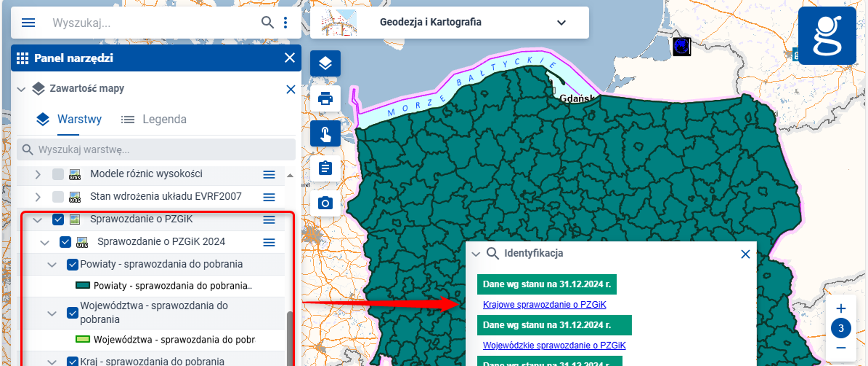Click the Stan wdrożenia EVRF2007 wms icon
Screen dimensions: 868x366
75,197
